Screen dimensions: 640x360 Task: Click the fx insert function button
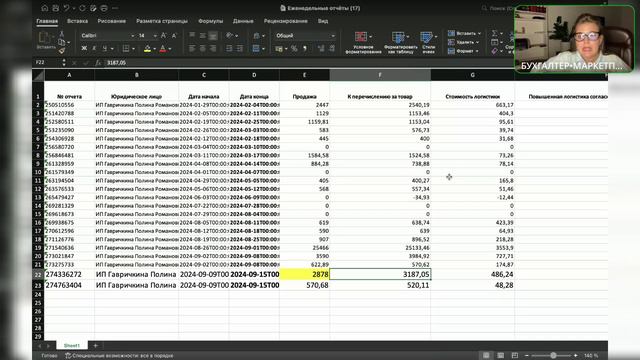(98, 63)
